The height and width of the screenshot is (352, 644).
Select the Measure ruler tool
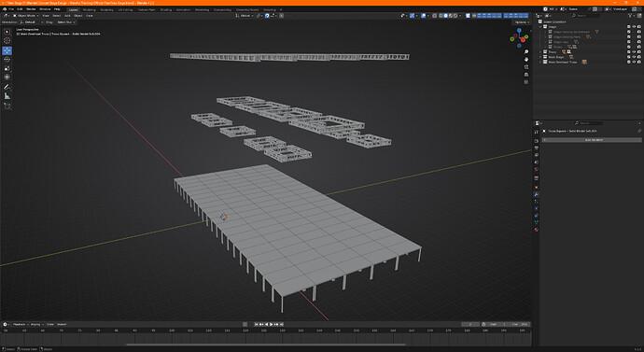click(7, 95)
